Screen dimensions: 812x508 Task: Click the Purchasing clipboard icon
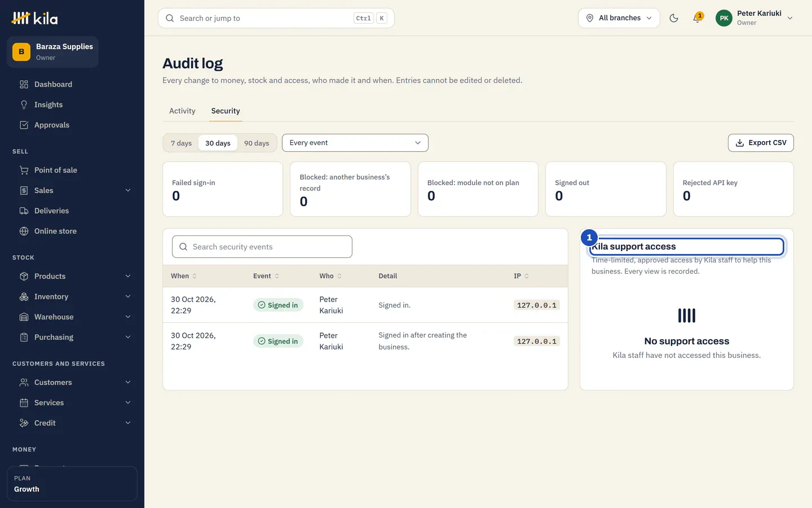pos(24,338)
